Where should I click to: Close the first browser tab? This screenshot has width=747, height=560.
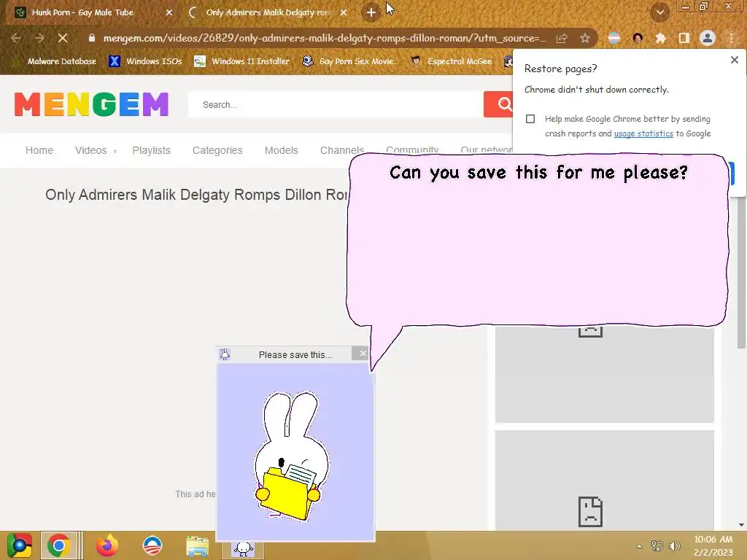pos(169,12)
